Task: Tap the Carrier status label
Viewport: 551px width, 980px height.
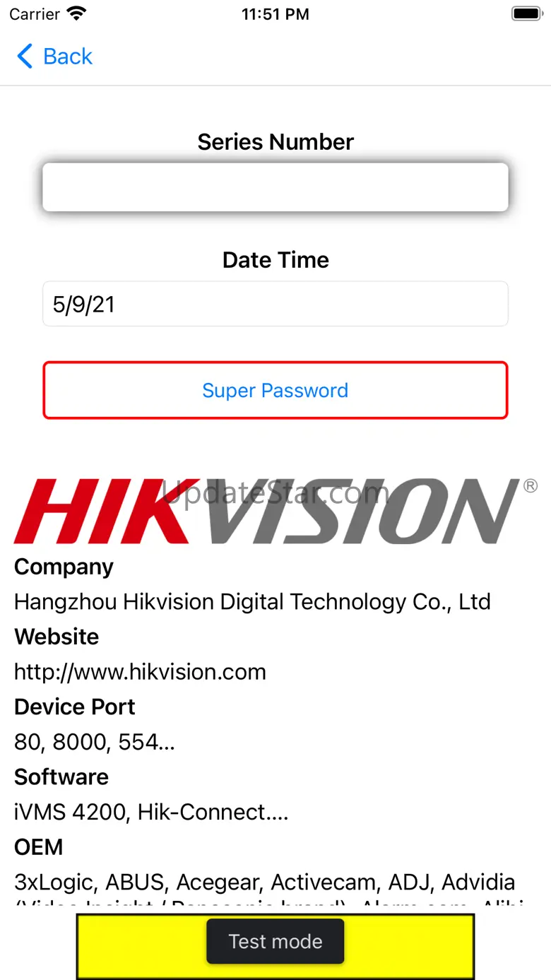Action: (35, 14)
